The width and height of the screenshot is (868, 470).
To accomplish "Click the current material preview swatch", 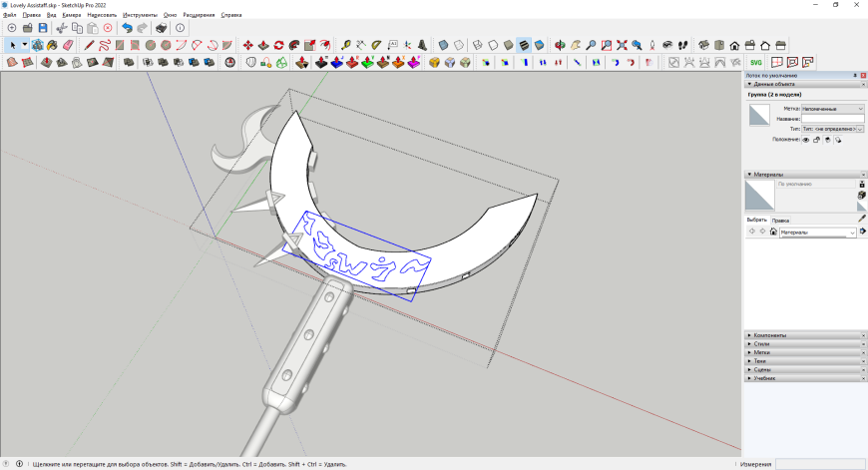I will click(x=759, y=196).
